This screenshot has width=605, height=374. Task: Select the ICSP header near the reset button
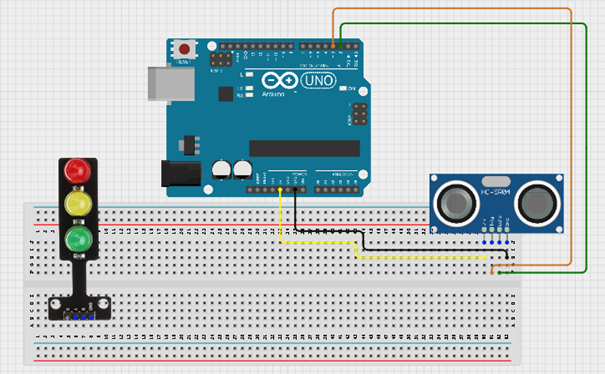221,59
